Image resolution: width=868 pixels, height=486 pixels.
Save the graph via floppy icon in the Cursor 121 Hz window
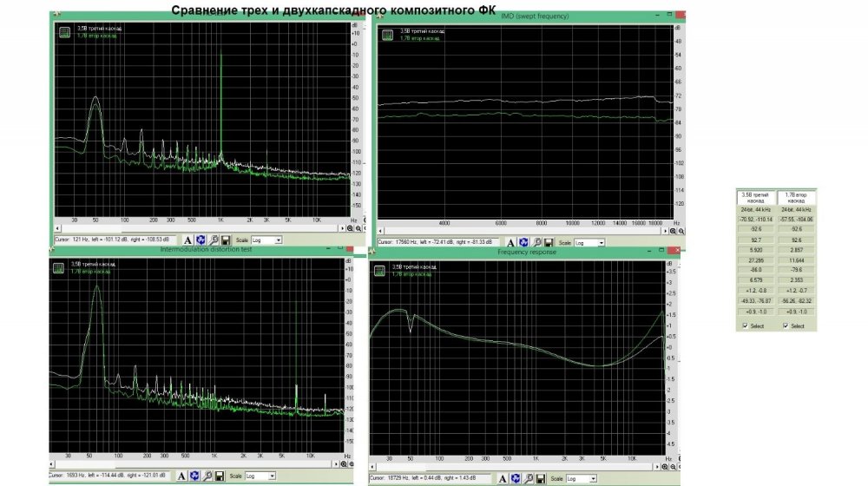[x=226, y=240]
